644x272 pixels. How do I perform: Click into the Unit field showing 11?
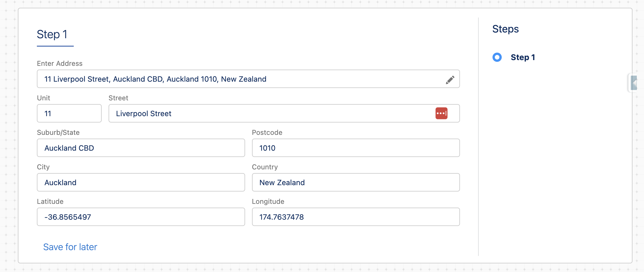point(69,113)
